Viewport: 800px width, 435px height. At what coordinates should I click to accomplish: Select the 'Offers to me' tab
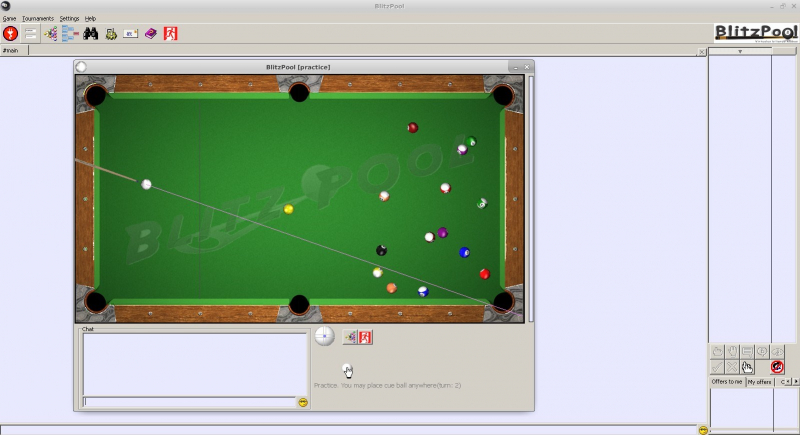click(x=727, y=381)
